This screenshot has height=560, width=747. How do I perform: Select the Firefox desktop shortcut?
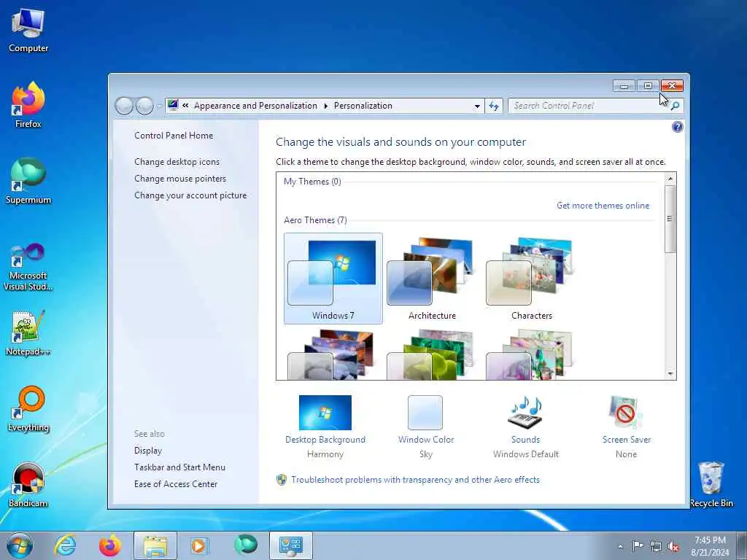pyautogui.click(x=28, y=105)
